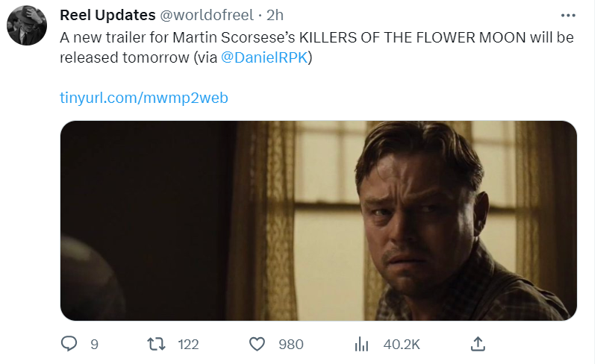This screenshot has width=612, height=364.
Task: Retweet this post using the arrows icon
Action: click(155, 344)
